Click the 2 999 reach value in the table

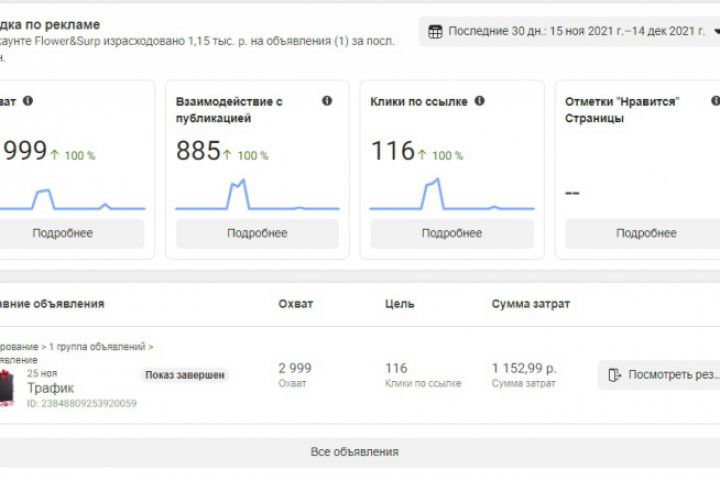tap(295, 368)
